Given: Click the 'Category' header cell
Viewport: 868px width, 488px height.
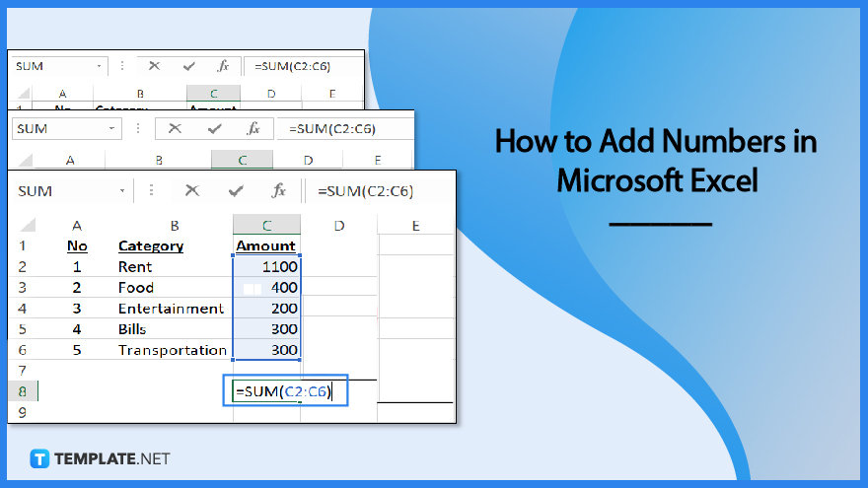Looking at the screenshot, I should pyautogui.click(x=151, y=245).
